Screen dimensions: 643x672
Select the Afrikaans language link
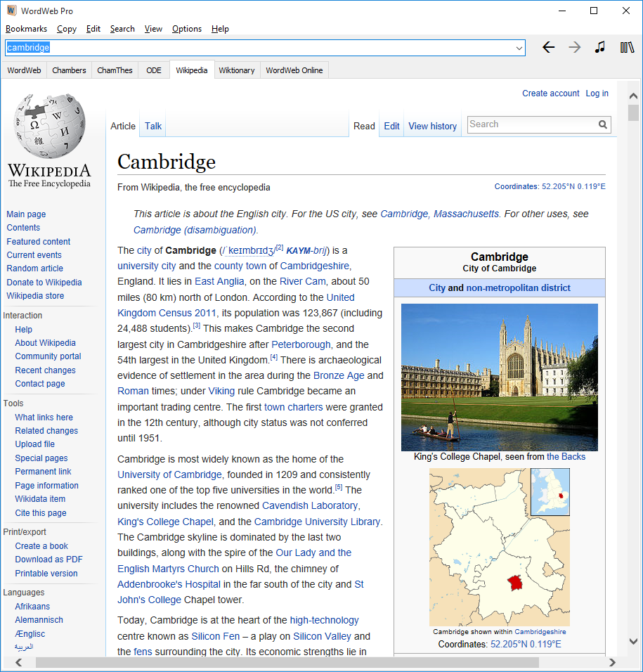[32, 607]
